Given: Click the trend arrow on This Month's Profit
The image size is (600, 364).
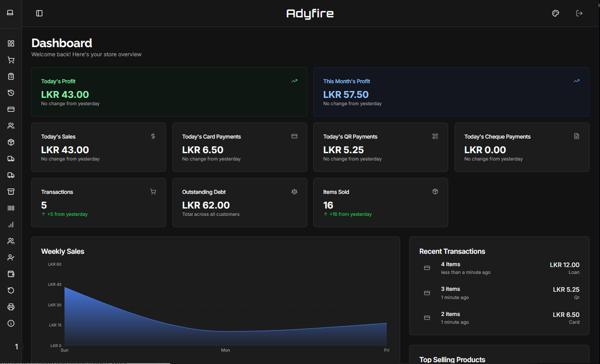Looking at the screenshot, I should (x=577, y=81).
